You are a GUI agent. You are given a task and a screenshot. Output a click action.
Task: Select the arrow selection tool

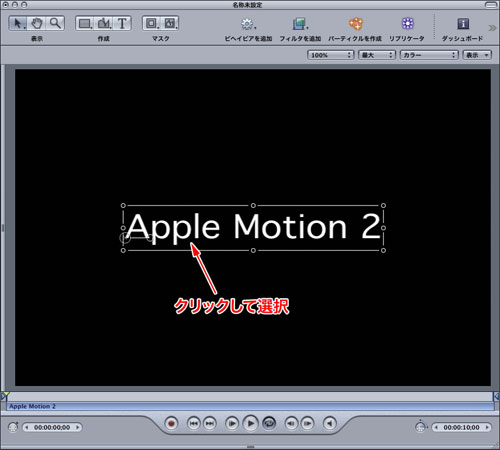click(18, 23)
